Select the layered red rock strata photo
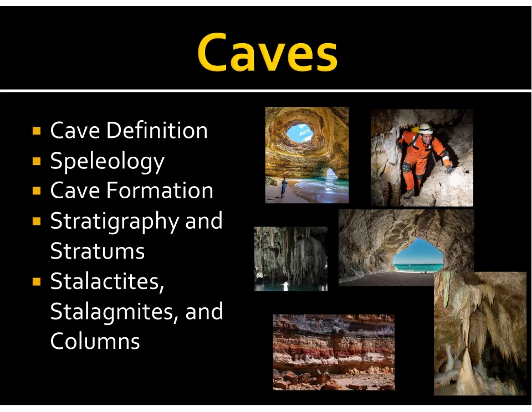 pos(334,352)
